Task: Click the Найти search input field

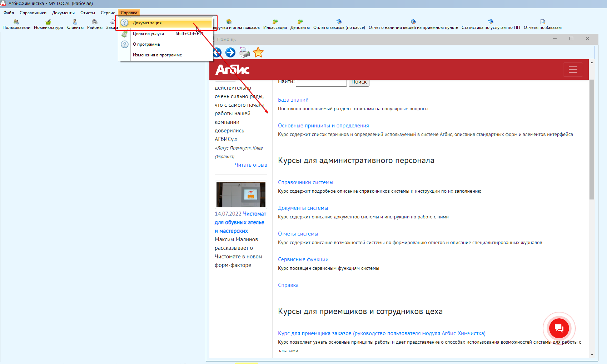Action: point(322,82)
